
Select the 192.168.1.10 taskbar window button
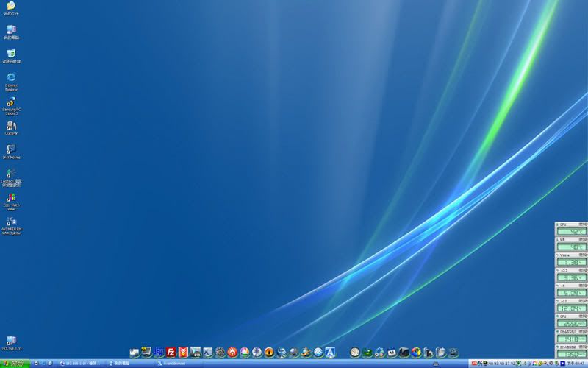(81, 364)
